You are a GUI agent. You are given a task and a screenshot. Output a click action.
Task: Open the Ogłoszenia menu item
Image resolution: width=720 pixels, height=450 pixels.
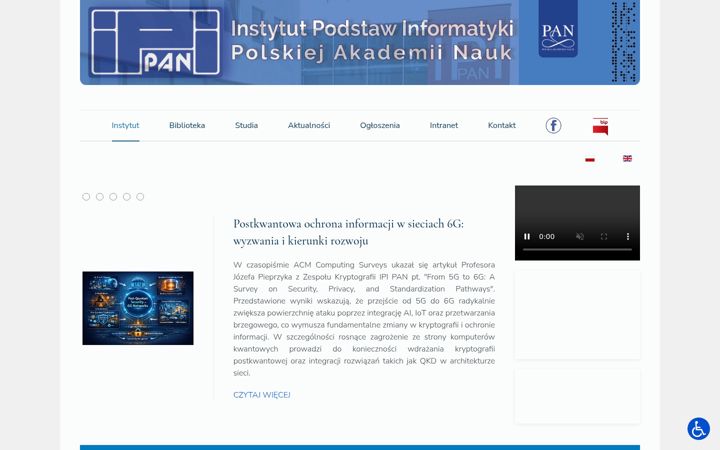tap(380, 125)
